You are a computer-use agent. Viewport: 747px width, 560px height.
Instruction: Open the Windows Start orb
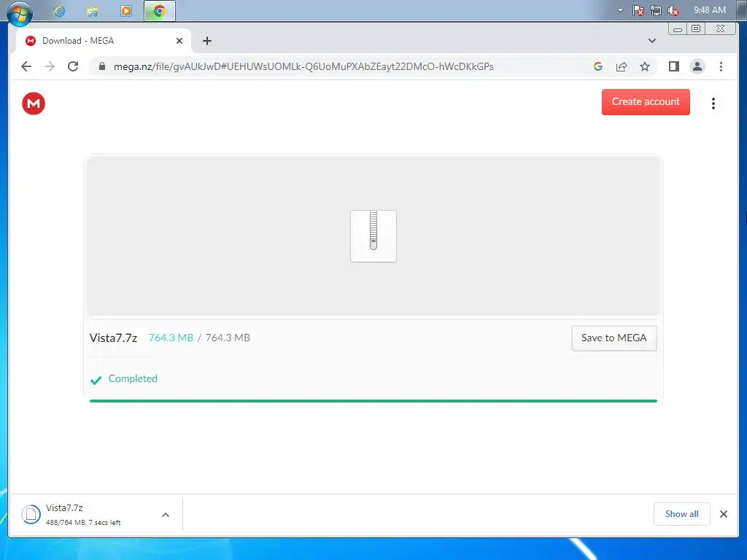pos(20,12)
